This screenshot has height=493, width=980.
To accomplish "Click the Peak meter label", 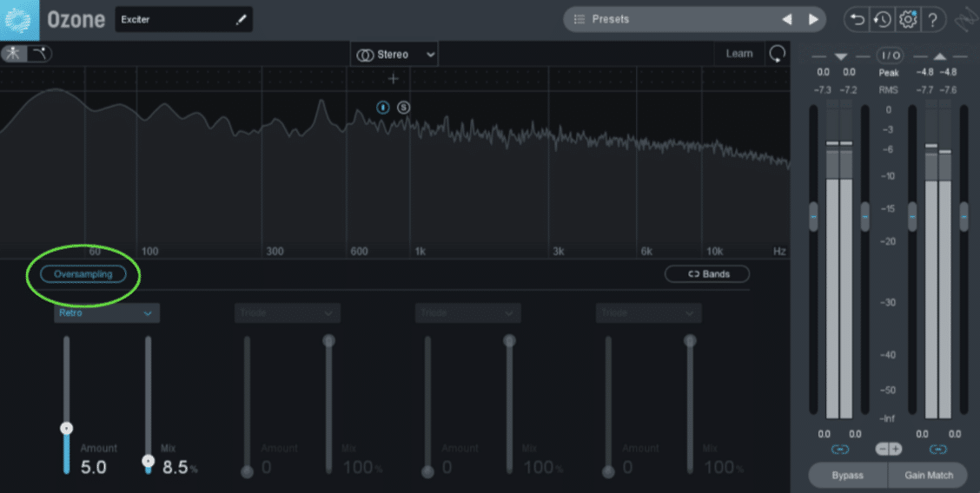I will click(x=889, y=73).
